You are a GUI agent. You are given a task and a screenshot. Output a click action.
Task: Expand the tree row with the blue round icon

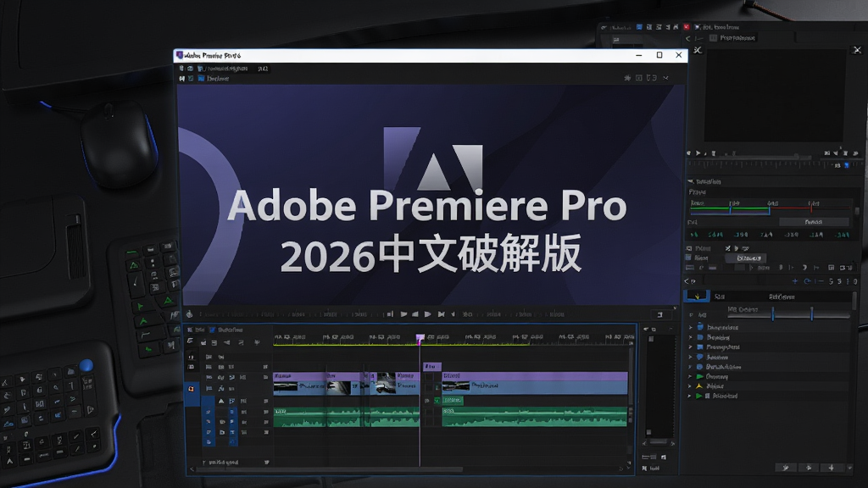pyautogui.click(x=690, y=367)
